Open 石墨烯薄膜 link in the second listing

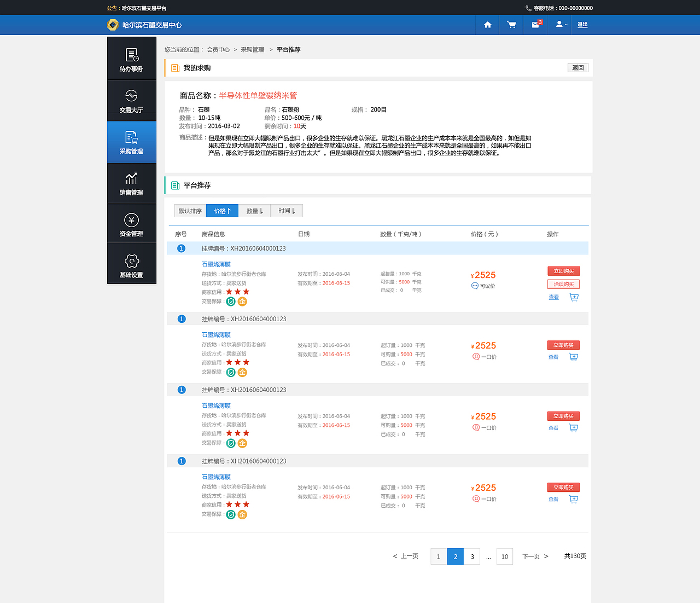(x=216, y=335)
